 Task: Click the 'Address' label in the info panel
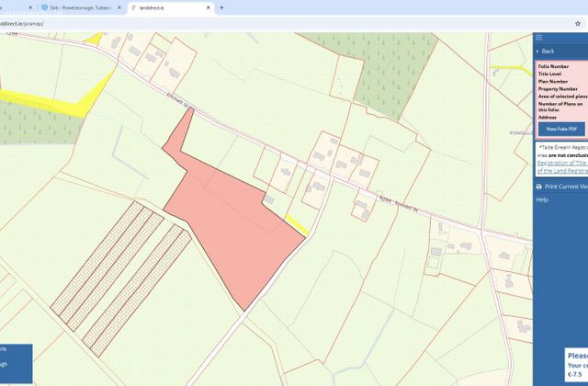(548, 118)
